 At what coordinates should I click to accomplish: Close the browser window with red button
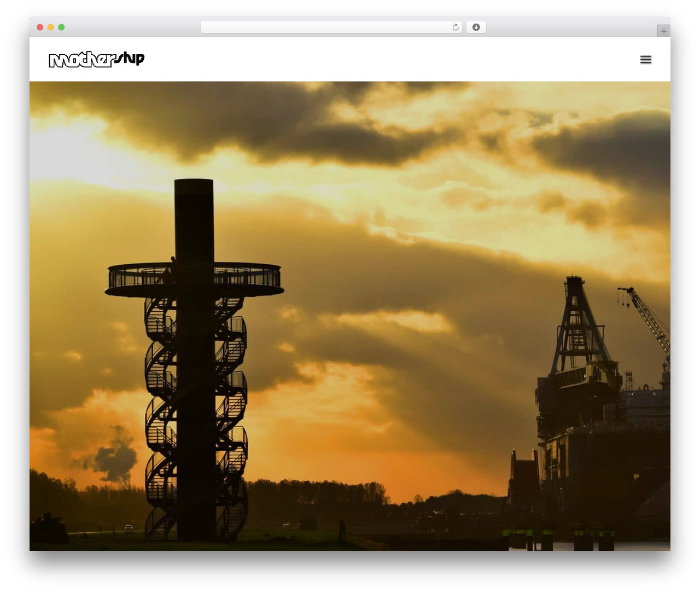40,27
